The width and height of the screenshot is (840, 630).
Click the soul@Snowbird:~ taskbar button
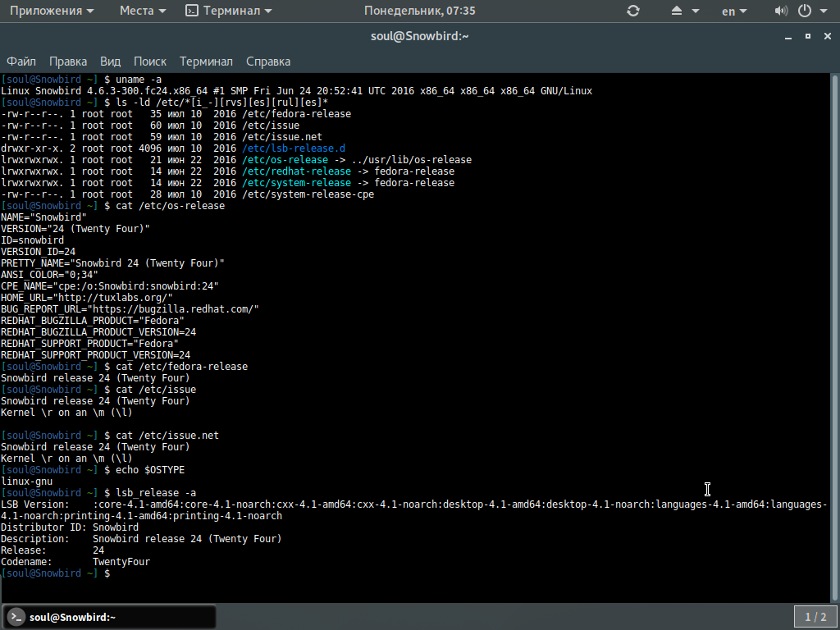coord(109,617)
